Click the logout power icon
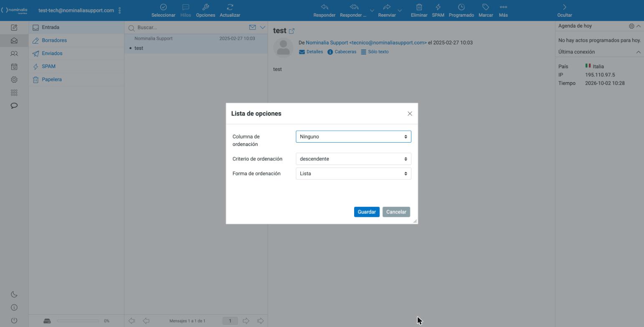Viewport: 644px width, 327px height. (14, 320)
